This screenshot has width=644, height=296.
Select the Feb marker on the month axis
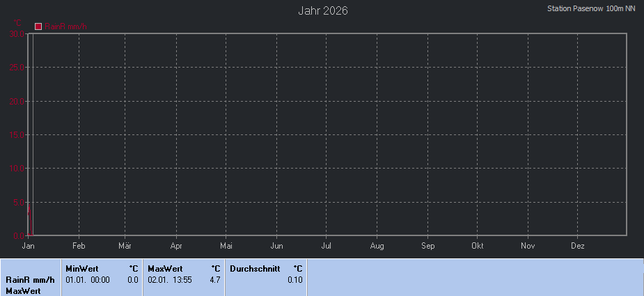click(x=79, y=246)
